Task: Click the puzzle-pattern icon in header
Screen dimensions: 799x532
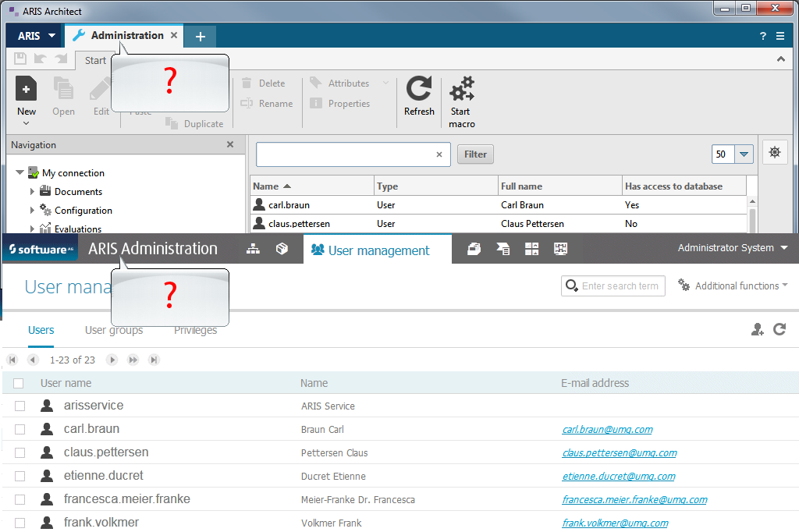Action: tap(560, 249)
